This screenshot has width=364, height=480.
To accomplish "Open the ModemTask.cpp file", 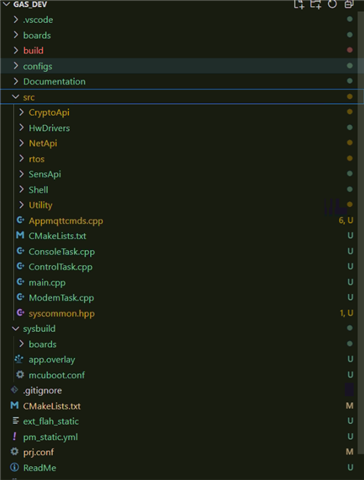I will coord(61,298).
